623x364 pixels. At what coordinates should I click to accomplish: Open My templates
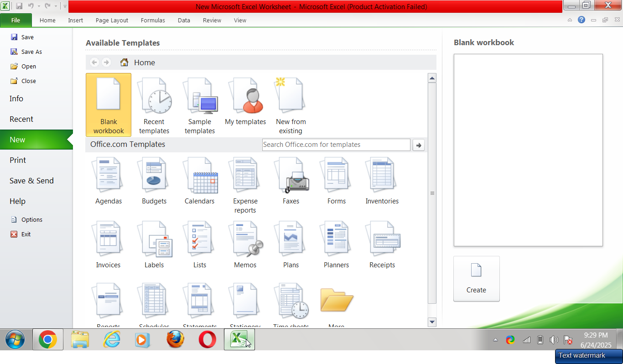coord(245,101)
